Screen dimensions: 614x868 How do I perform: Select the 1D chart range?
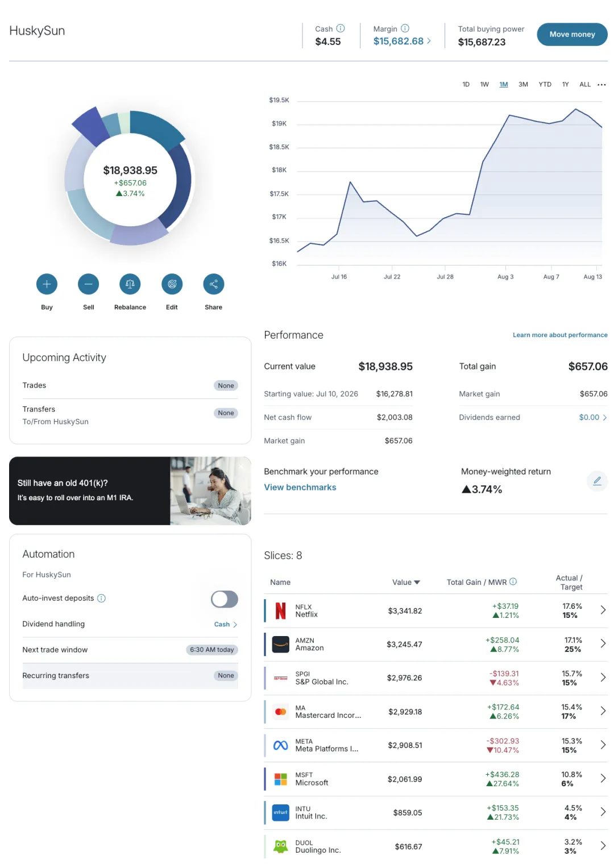click(x=466, y=85)
